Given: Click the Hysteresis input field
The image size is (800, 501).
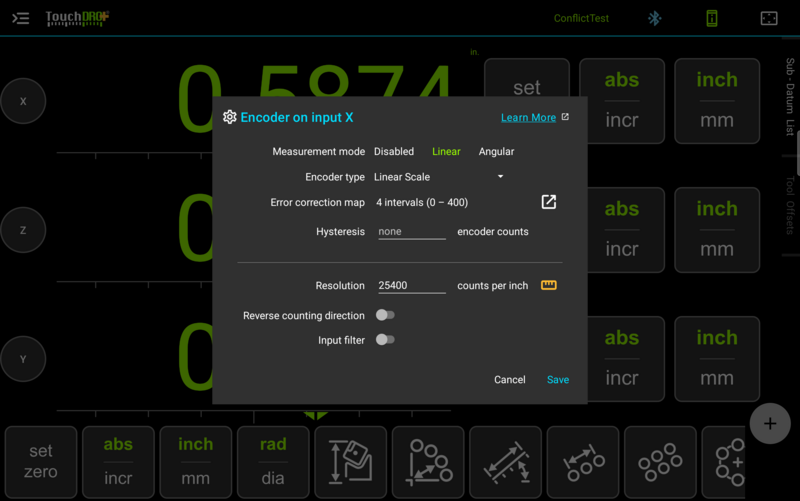Looking at the screenshot, I should pyautogui.click(x=411, y=232).
